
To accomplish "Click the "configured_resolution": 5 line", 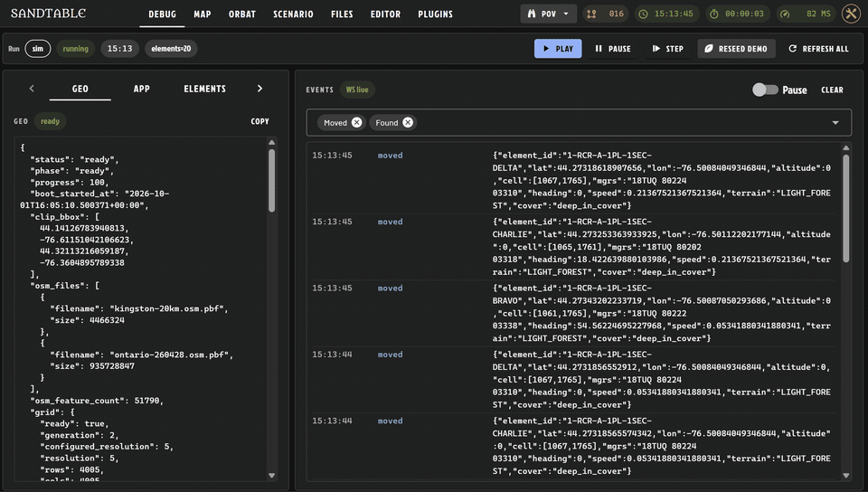I will click(107, 446).
